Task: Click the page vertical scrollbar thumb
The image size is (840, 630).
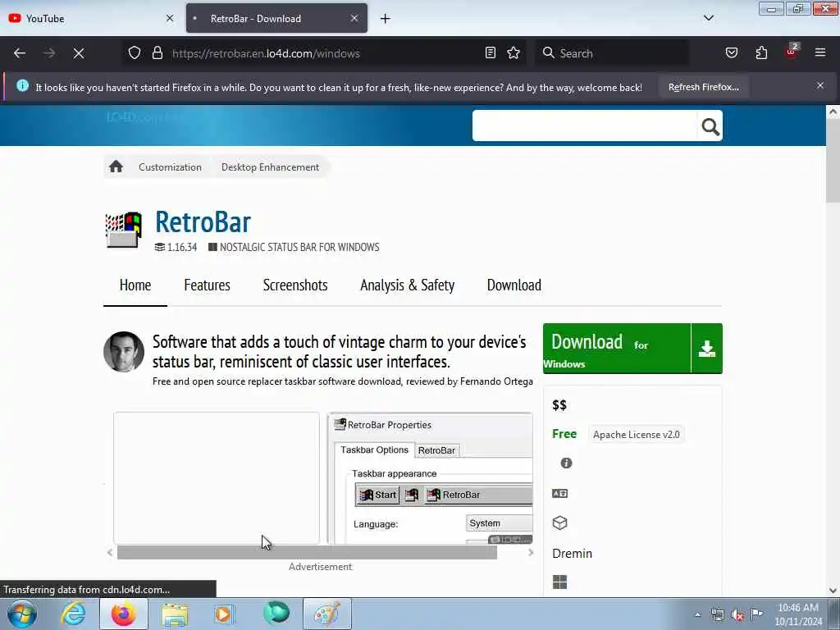Action: coord(833,160)
